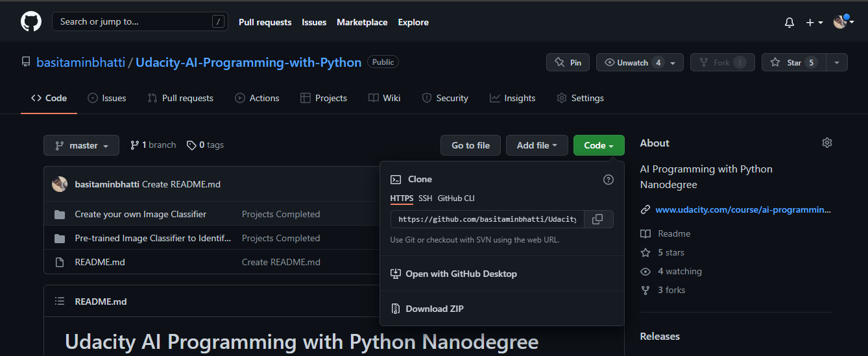Open the www.udacity.com course link

pos(743,209)
